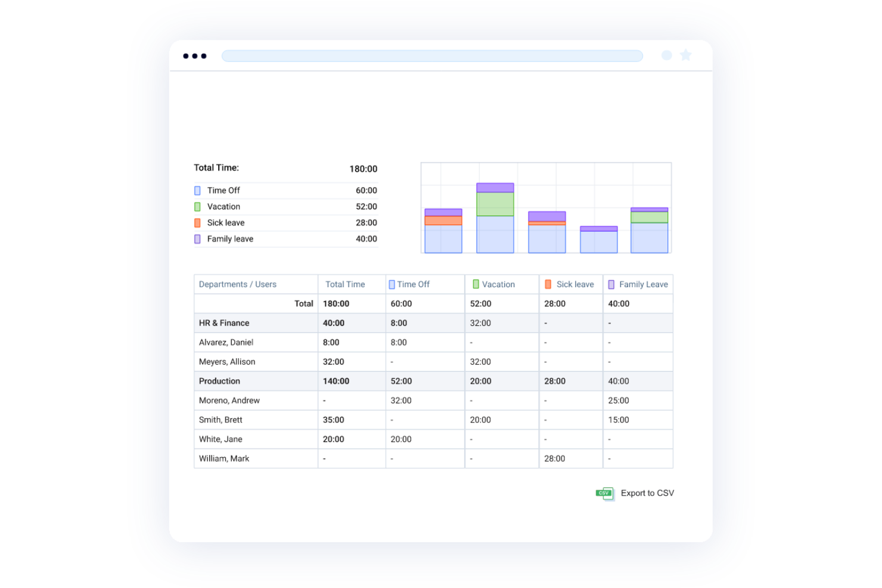
Task: Click the Sick leave 28:00 summary value
Action: point(367,223)
